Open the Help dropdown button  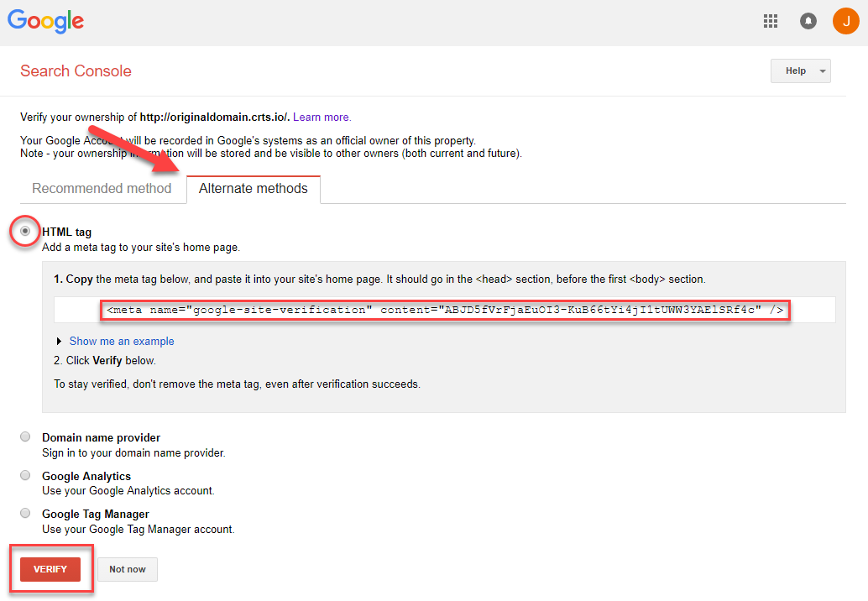tap(801, 71)
